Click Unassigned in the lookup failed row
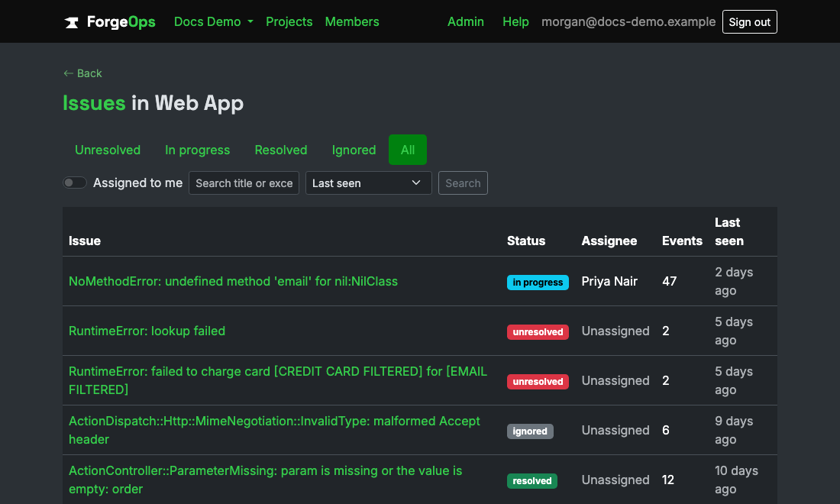The height and width of the screenshot is (504, 840). [615, 331]
